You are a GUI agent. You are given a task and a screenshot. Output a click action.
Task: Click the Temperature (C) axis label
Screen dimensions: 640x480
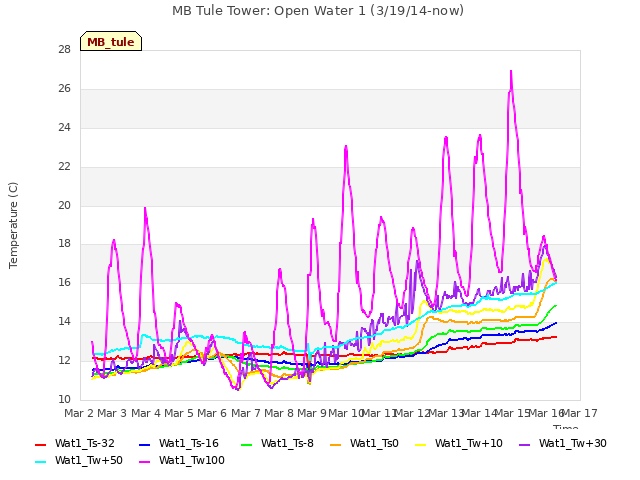click(13, 225)
